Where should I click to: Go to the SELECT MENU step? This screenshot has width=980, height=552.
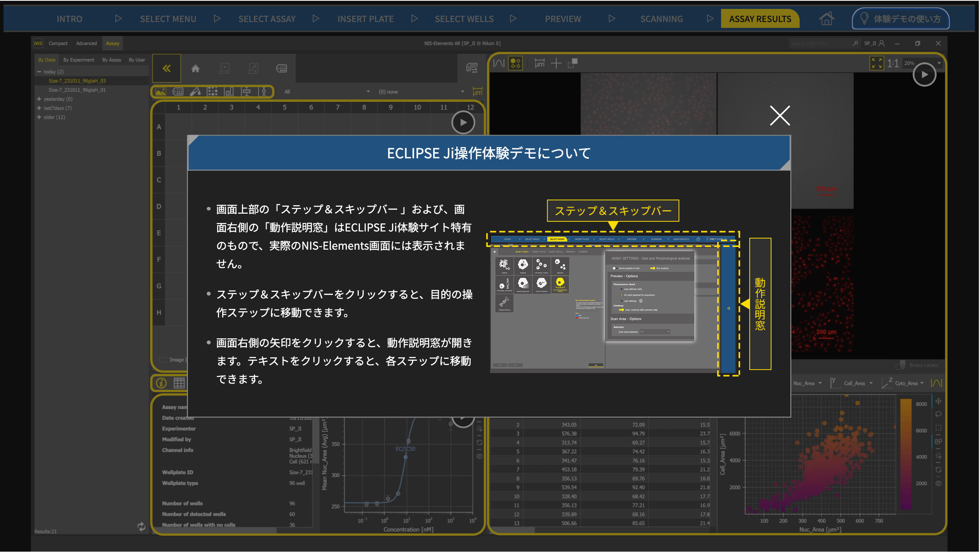click(168, 19)
